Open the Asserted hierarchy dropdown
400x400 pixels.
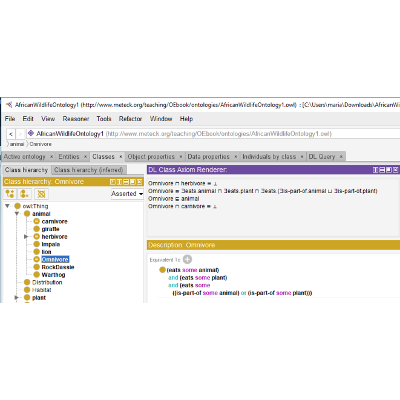[127, 194]
